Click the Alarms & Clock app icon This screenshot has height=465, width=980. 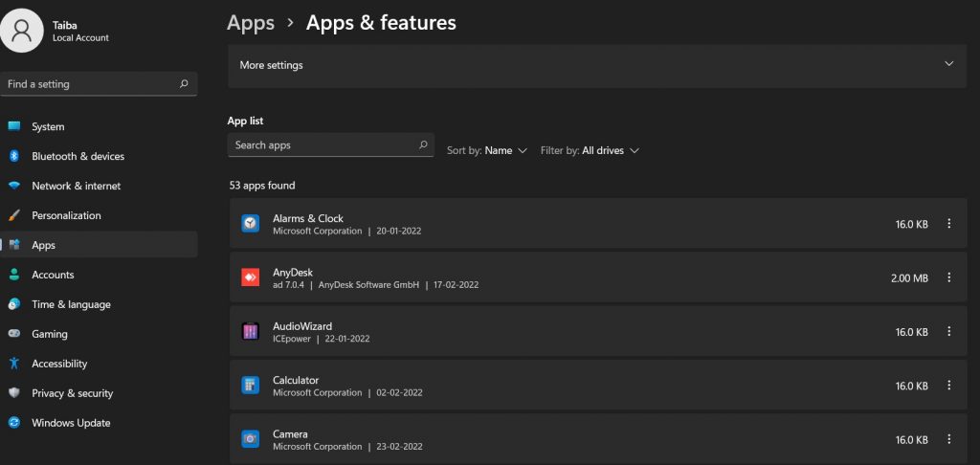point(250,224)
